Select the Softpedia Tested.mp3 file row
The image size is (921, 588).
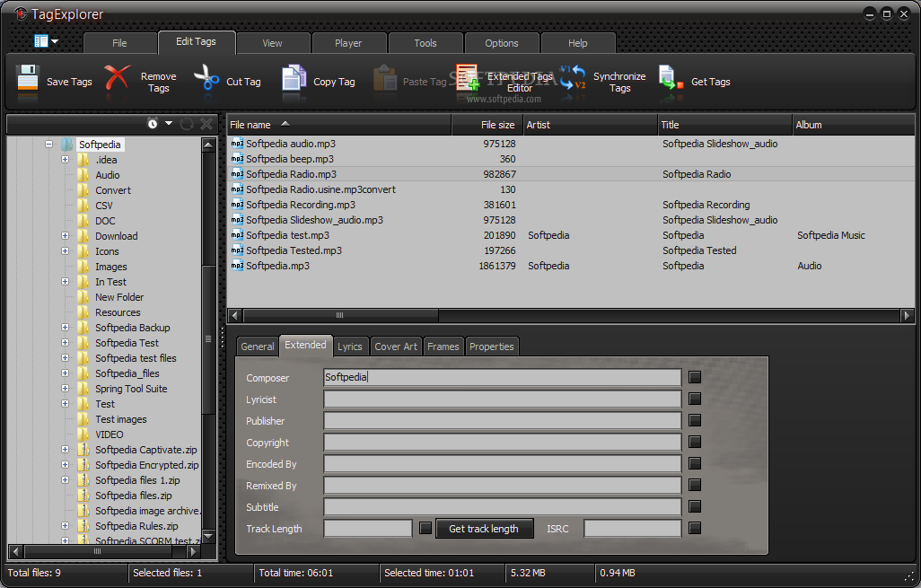(570, 250)
